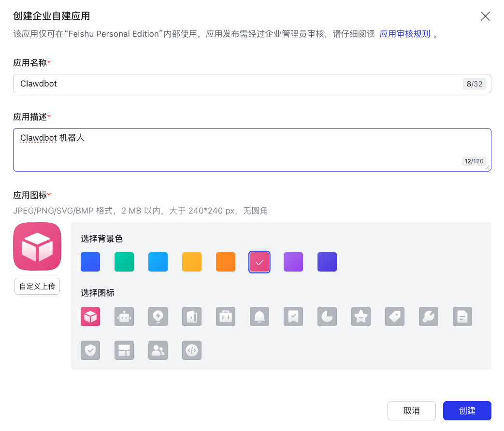This screenshot has height=431, width=504.
Task: Select the price tag app icon
Action: pyautogui.click(x=395, y=316)
